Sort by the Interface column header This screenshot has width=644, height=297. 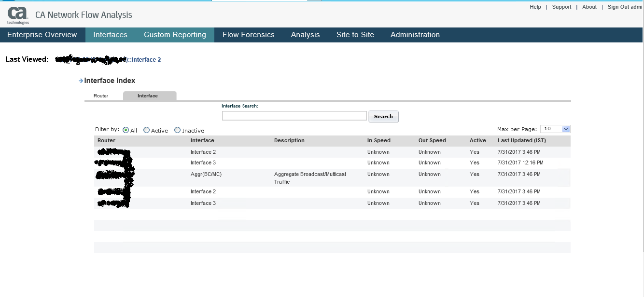click(202, 141)
